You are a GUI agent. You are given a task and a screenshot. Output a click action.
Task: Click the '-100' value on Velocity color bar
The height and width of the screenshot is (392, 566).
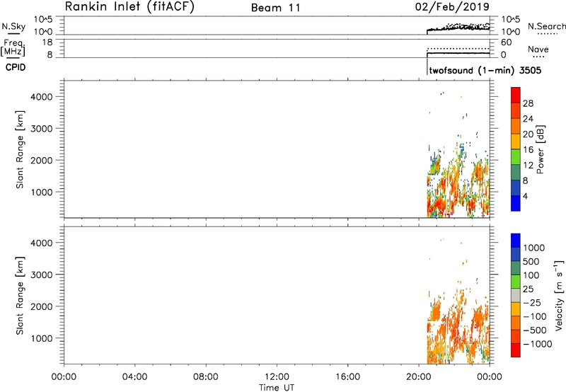click(535, 316)
